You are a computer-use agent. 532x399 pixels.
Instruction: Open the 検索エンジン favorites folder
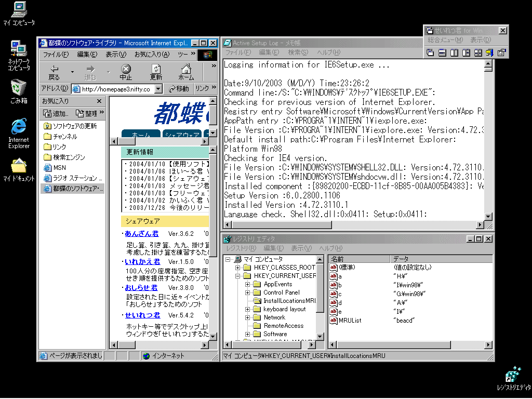coord(64,157)
